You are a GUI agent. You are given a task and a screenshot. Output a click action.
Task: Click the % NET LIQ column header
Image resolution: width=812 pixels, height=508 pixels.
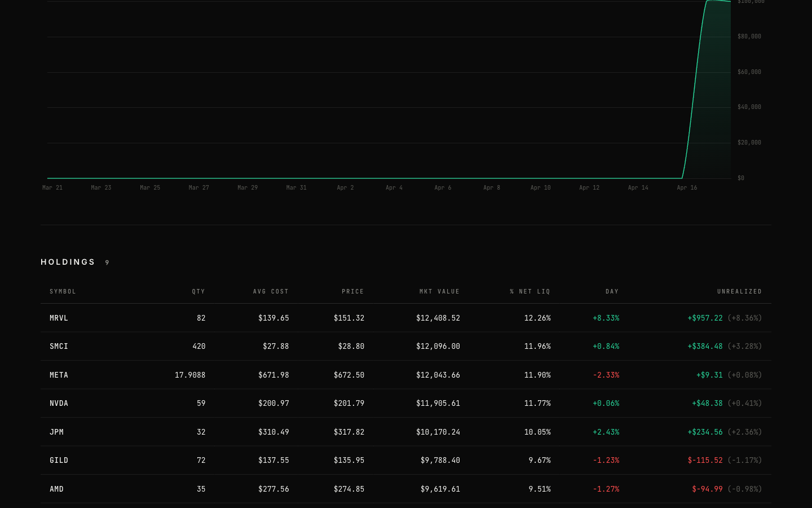coord(530,292)
